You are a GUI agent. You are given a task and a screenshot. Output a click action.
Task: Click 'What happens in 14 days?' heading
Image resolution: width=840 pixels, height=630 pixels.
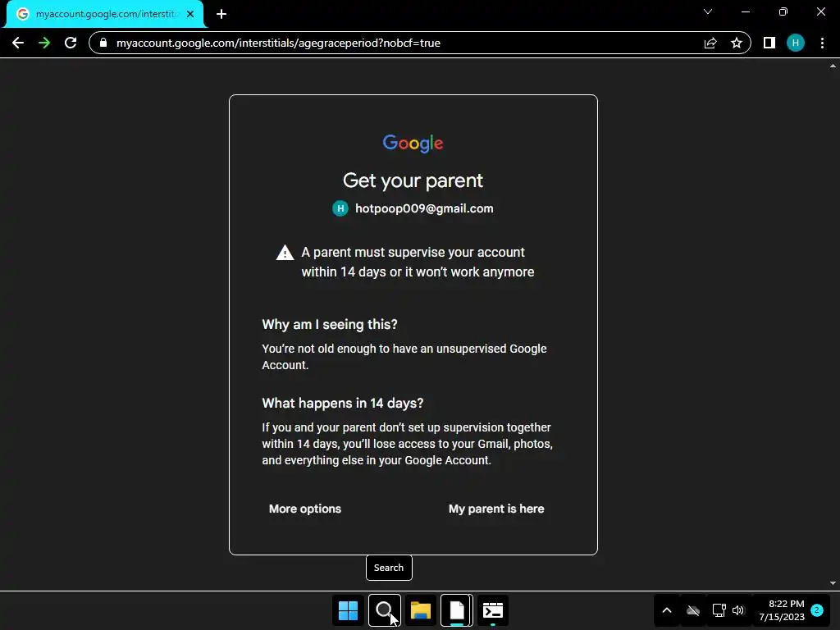click(343, 404)
